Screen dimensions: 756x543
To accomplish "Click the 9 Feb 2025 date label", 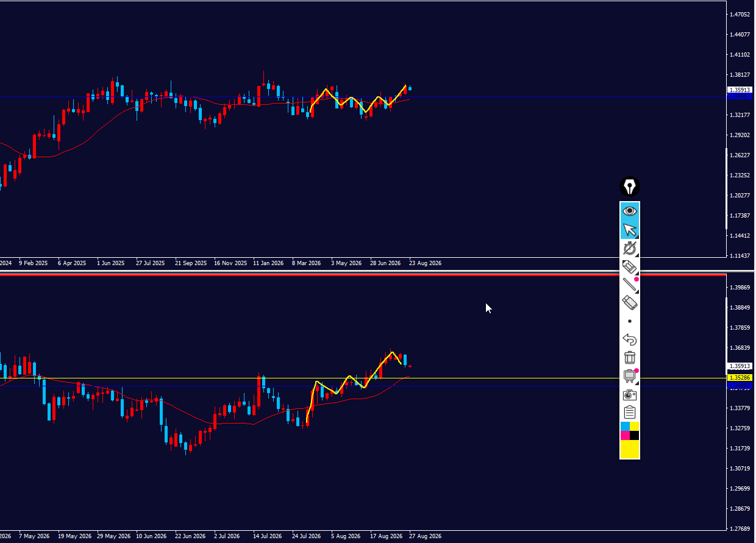I will 33,263.
